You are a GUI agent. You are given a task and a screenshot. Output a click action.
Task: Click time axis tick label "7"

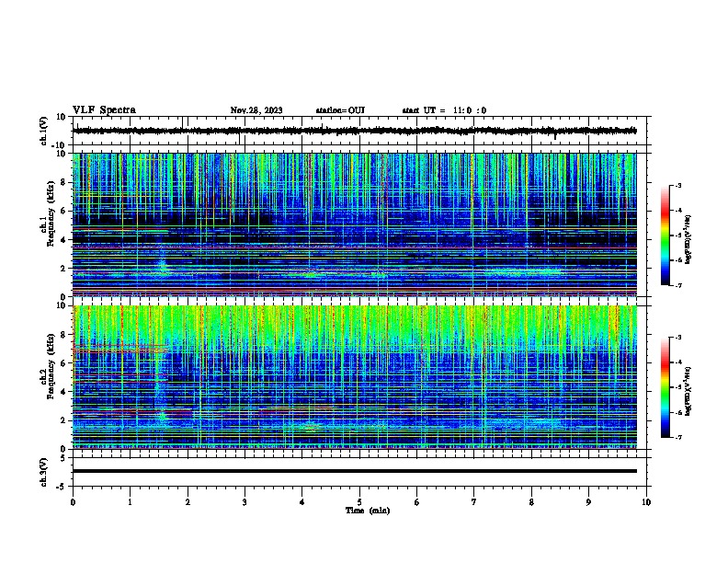coord(474,502)
